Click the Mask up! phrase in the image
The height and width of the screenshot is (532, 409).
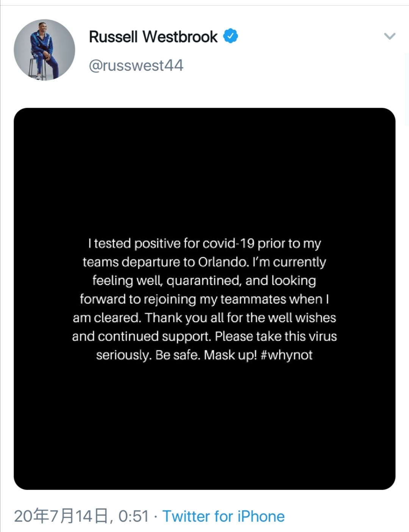(x=230, y=355)
